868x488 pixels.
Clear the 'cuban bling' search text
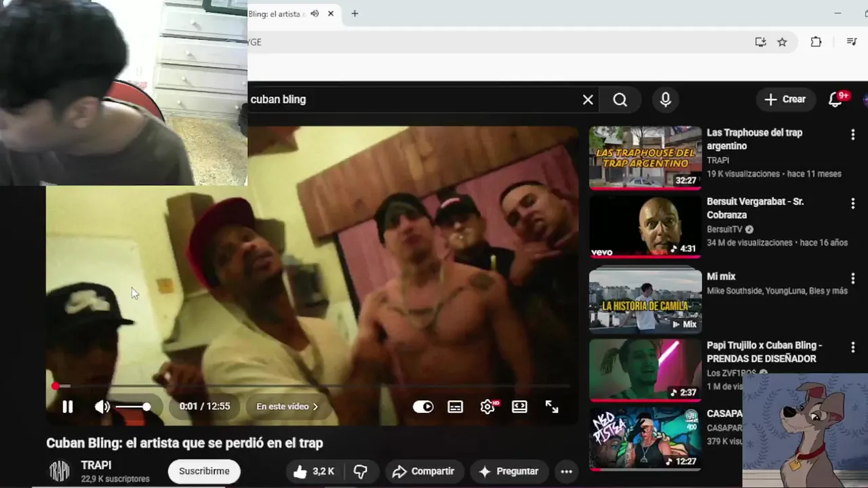coord(588,100)
